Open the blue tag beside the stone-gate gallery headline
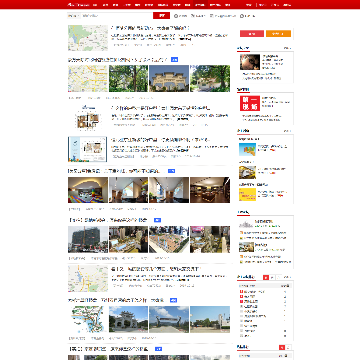 pyautogui.click(x=173, y=300)
